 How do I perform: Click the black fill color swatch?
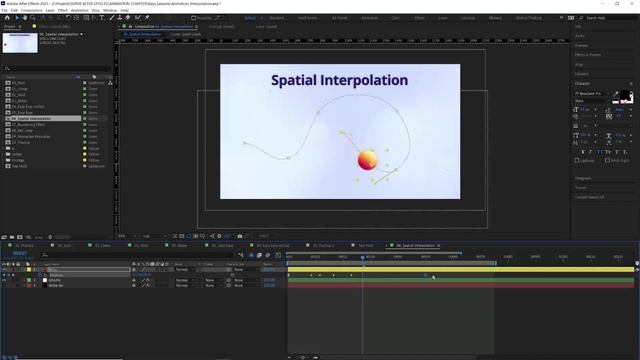coord(624,96)
